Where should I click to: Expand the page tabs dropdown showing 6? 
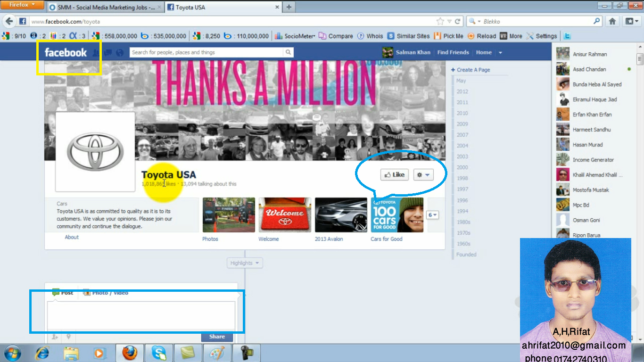pos(432,215)
